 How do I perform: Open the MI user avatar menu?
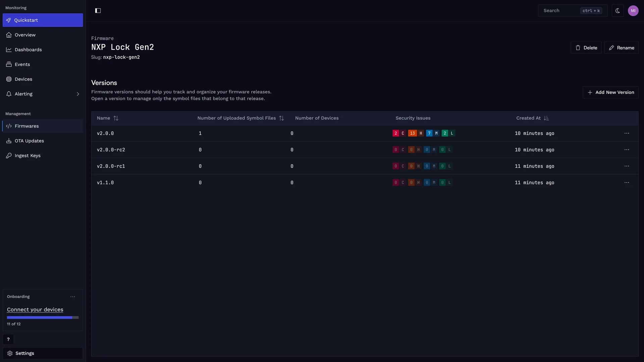633,11
